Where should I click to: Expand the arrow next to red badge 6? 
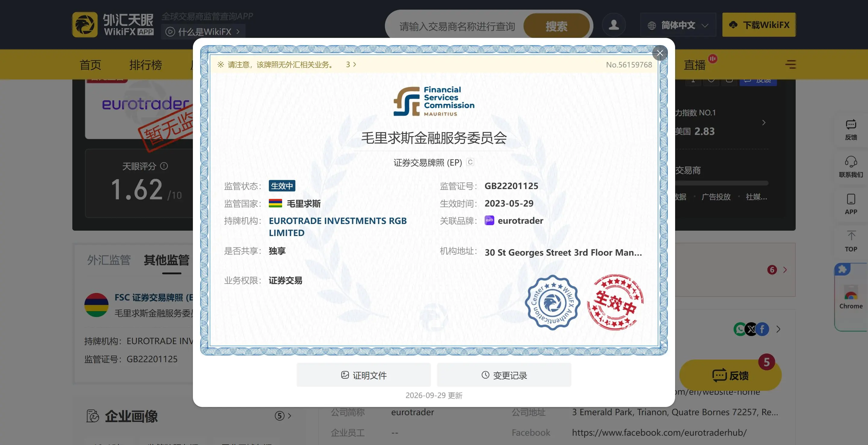[x=785, y=270]
